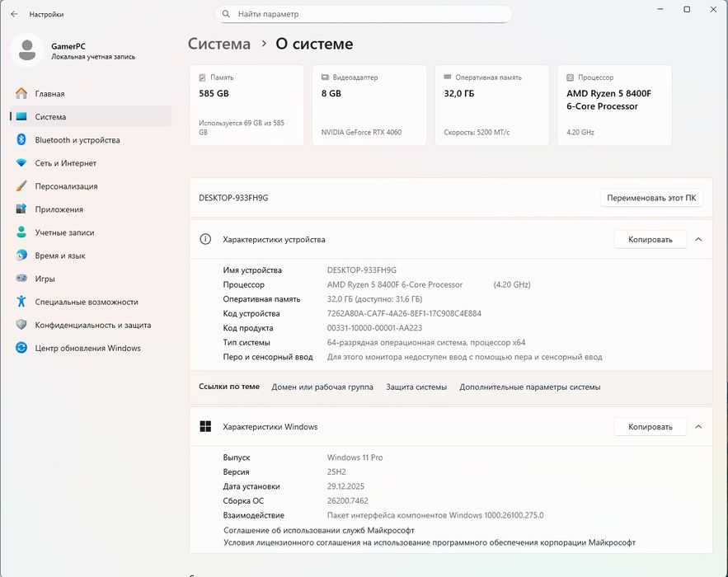Screen dimensions: 728x577
Task: Open the AMD Ryzen 5 8400F card
Action: pos(614,106)
